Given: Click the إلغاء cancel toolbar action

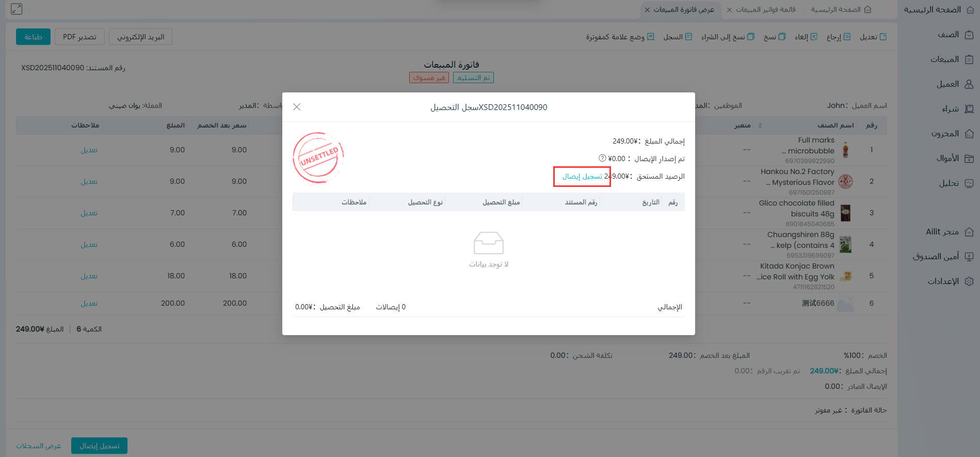Looking at the screenshot, I should tap(806, 37).
